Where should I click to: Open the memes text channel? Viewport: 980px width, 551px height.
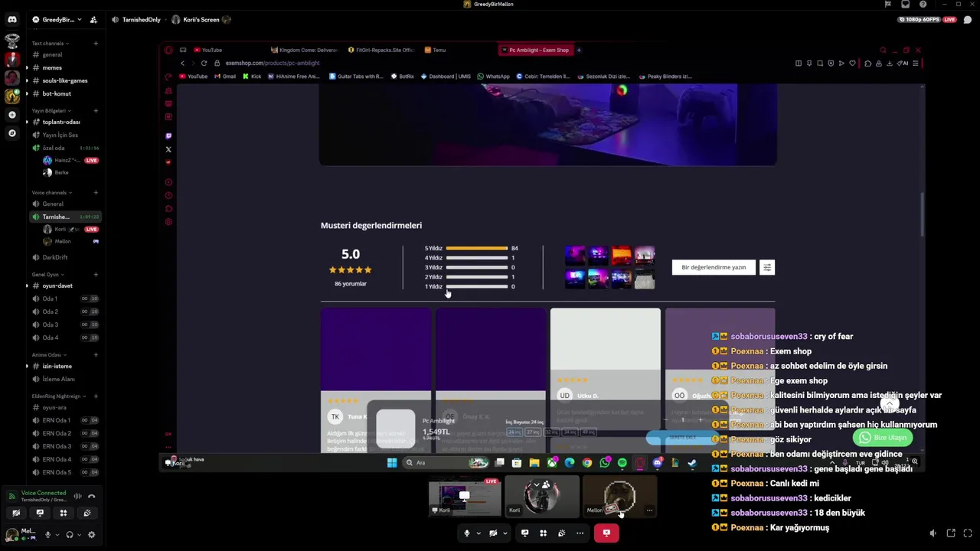pyautogui.click(x=64, y=67)
